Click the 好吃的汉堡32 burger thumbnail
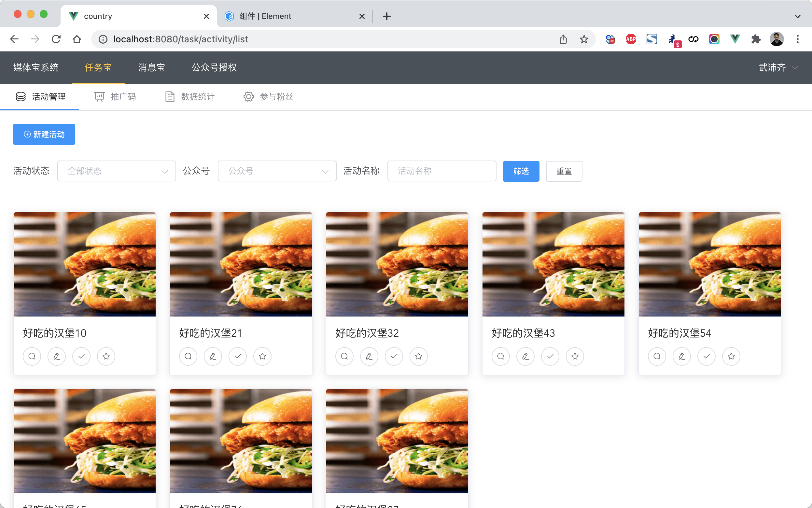Viewport: 812px width, 508px height. pyautogui.click(x=397, y=264)
